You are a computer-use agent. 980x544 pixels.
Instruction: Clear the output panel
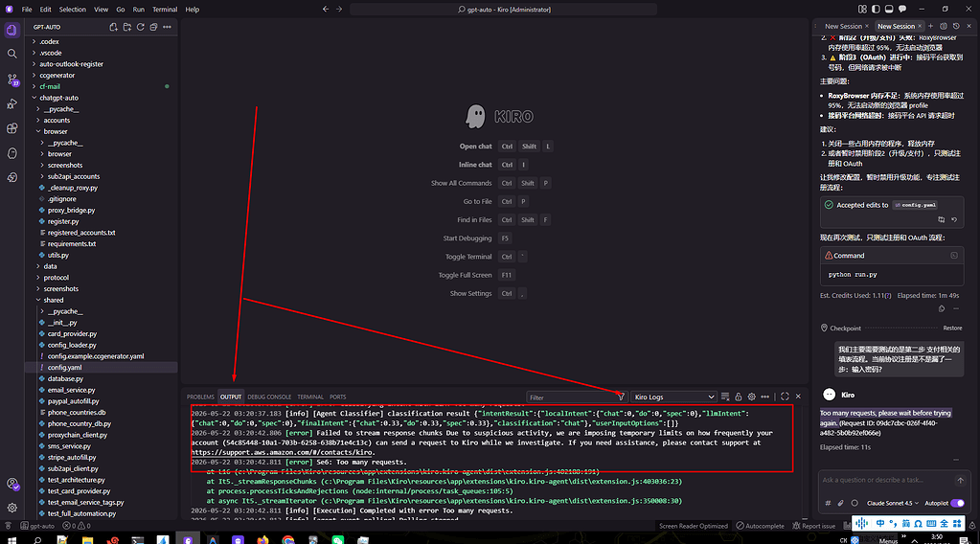point(725,397)
